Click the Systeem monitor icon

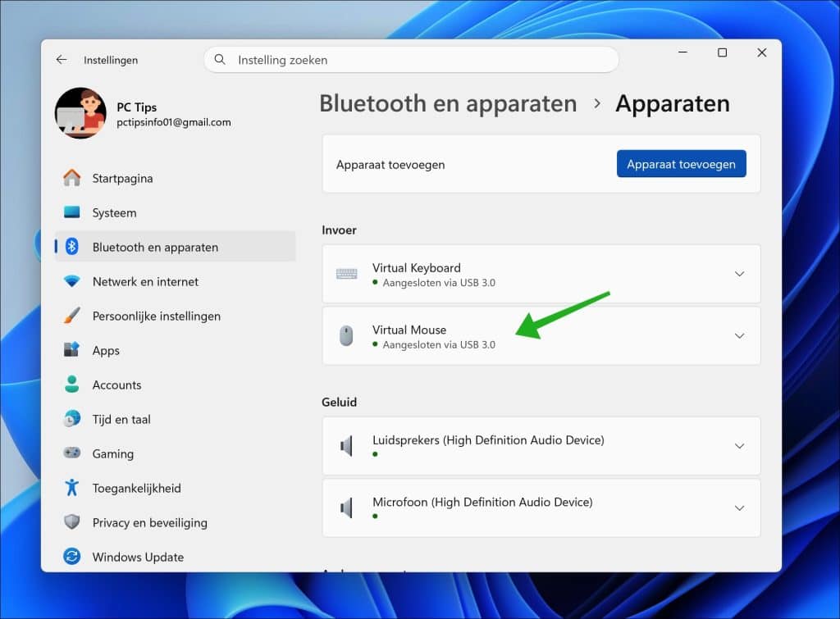[72, 212]
